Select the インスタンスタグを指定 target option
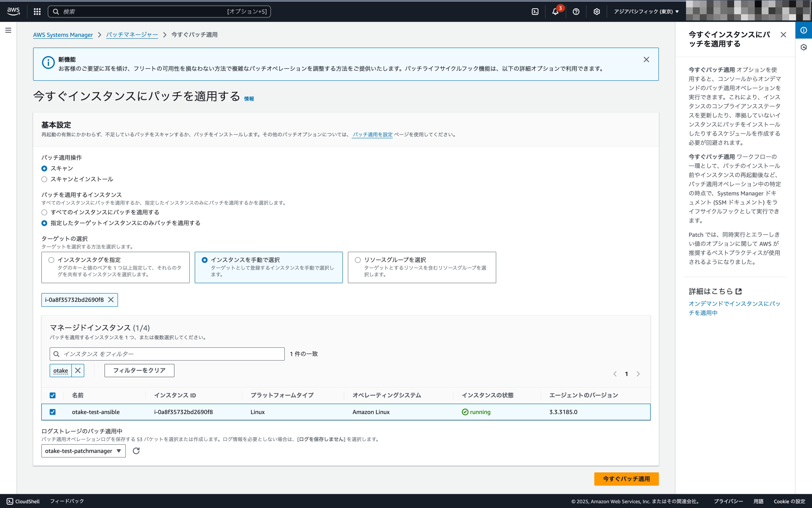The image size is (812, 508). [x=51, y=260]
